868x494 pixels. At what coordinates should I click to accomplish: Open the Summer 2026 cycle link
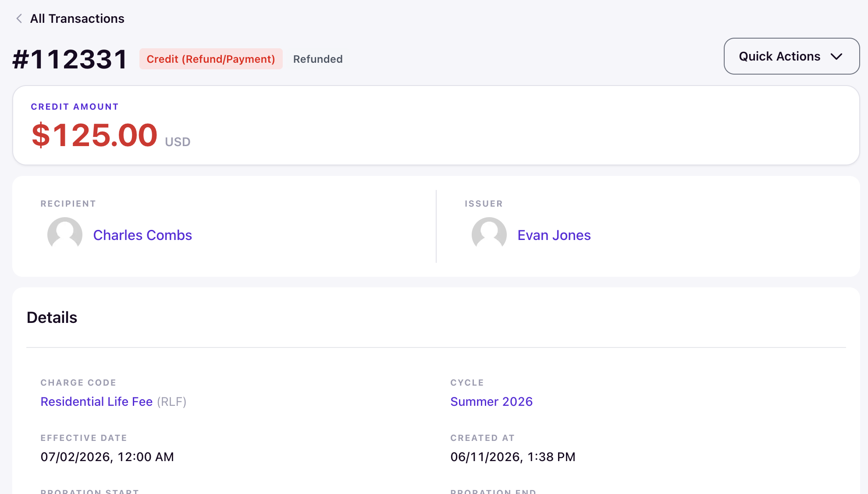pos(491,401)
